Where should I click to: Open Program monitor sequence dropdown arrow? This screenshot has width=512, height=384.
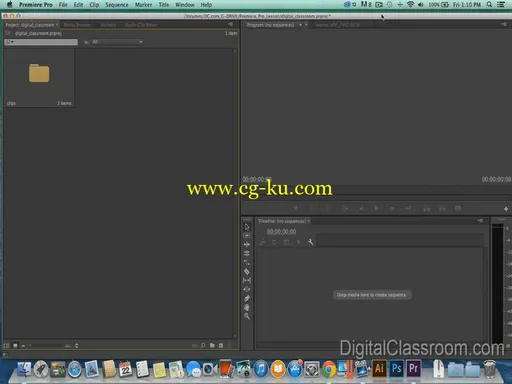click(x=300, y=25)
